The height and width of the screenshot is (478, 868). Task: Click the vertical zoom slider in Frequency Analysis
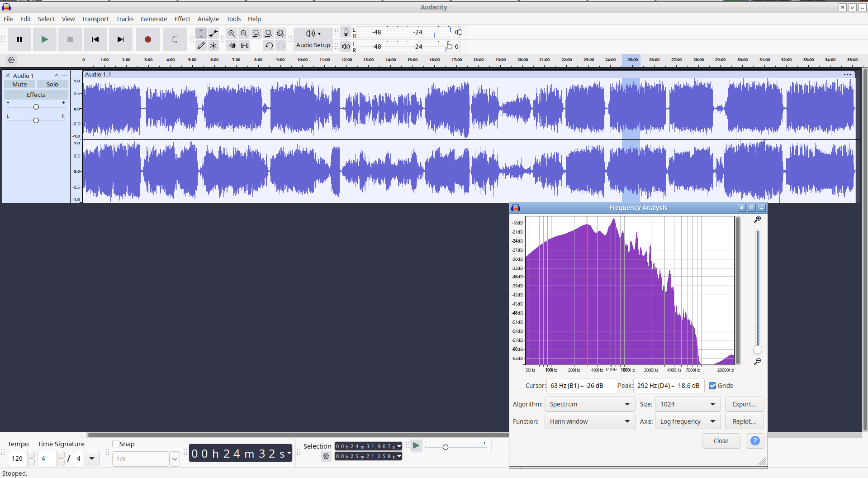point(758,290)
